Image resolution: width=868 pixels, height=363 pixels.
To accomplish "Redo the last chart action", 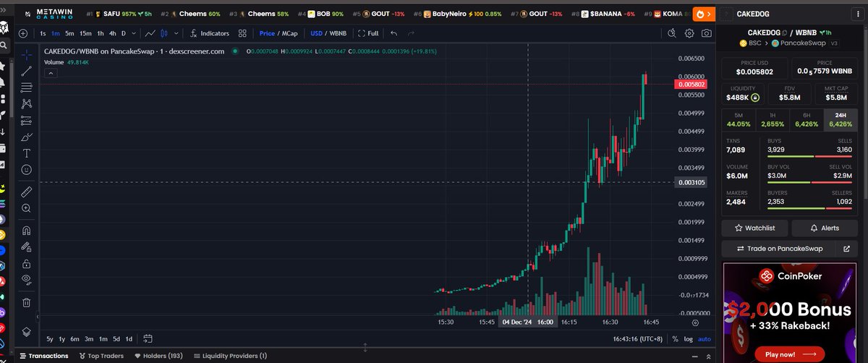I will pos(411,33).
